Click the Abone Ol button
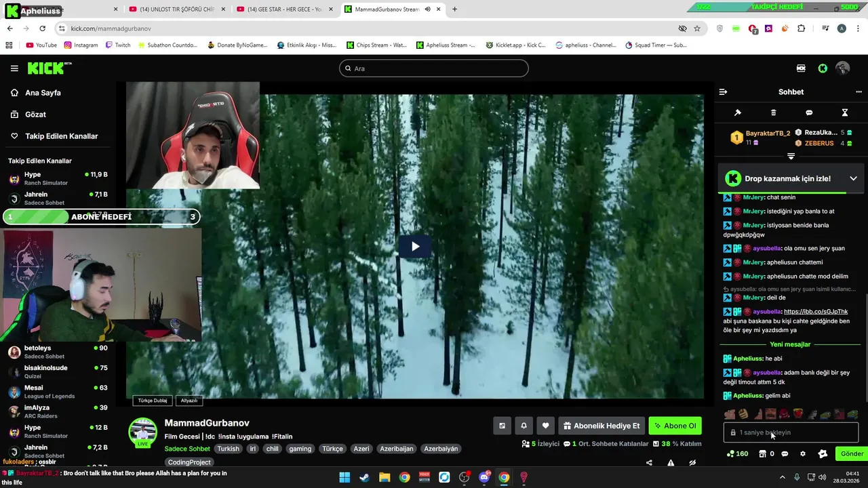The width and height of the screenshot is (868, 488). [x=675, y=426]
